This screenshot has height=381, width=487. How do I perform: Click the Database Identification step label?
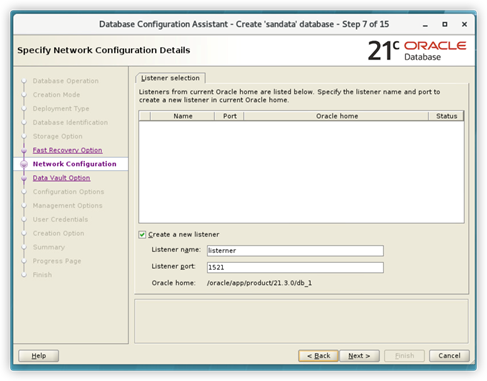[x=70, y=122]
